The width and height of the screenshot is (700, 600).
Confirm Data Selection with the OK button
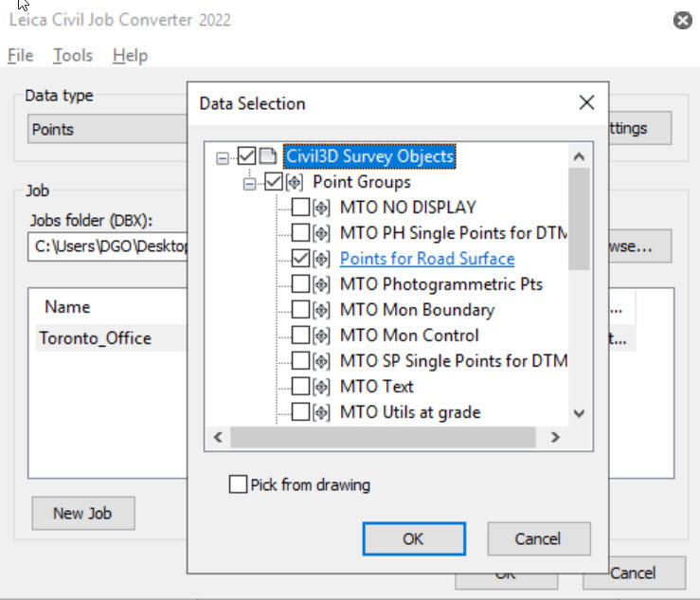(413, 538)
